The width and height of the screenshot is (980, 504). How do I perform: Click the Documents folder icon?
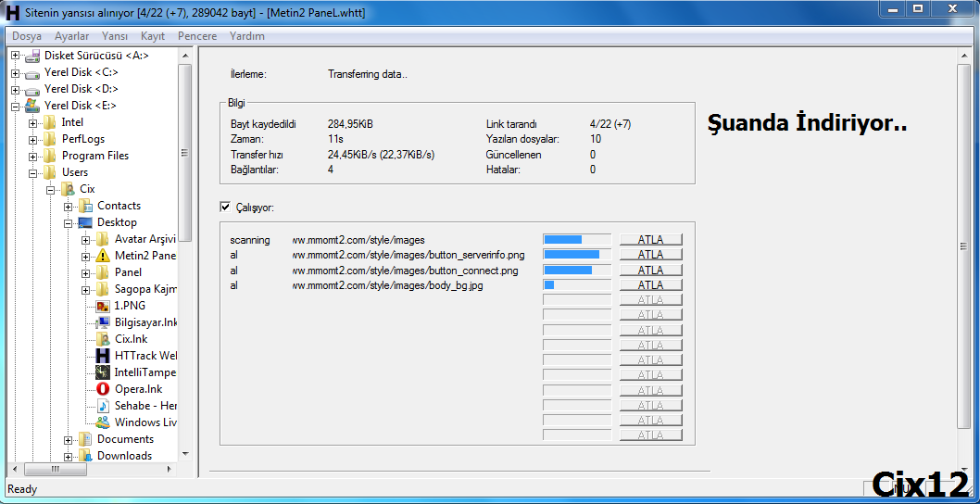(x=85, y=439)
